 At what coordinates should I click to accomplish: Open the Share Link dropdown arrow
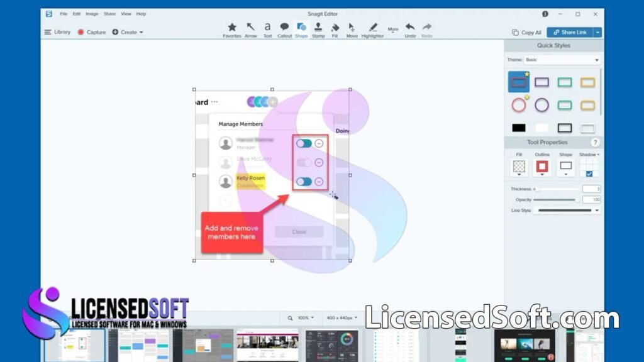click(597, 32)
